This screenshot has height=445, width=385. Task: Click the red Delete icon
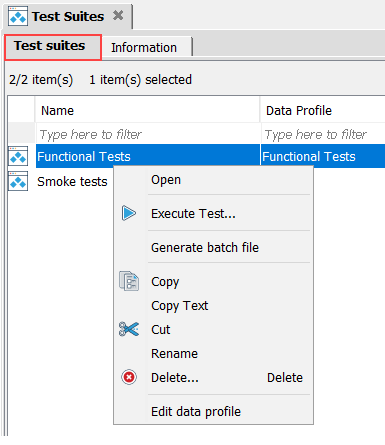point(129,377)
